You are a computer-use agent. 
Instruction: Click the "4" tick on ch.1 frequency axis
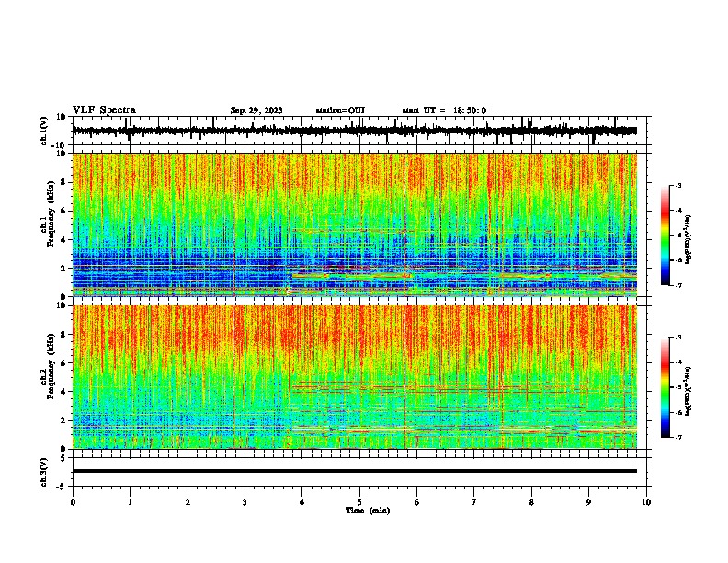pyautogui.click(x=64, y=240)
